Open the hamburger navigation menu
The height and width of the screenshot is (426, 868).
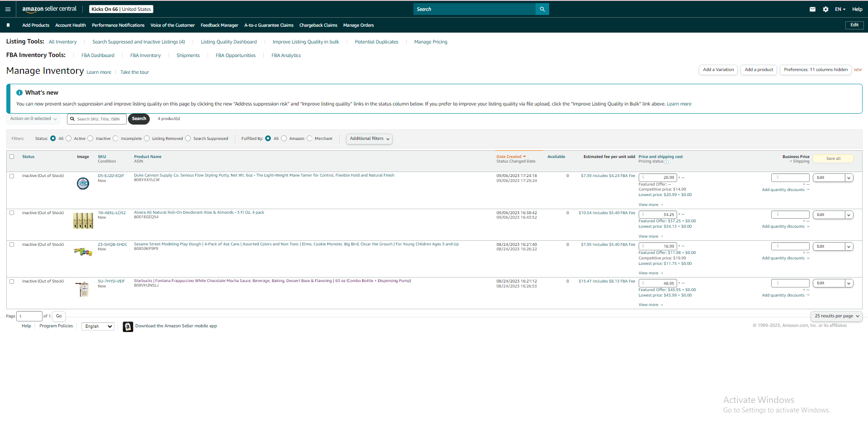click(8, 9)
